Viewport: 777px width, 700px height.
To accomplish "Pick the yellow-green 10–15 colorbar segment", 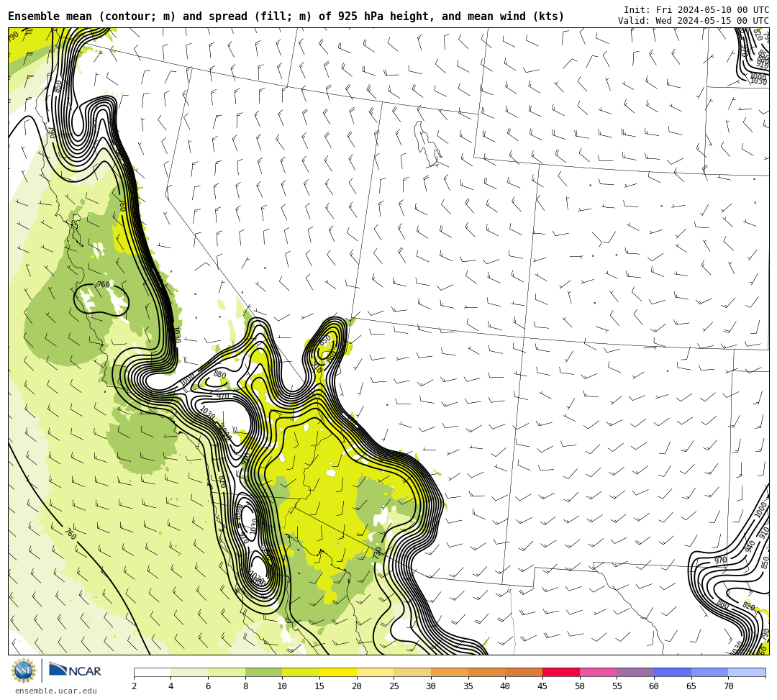I will [x=301, y=672].
